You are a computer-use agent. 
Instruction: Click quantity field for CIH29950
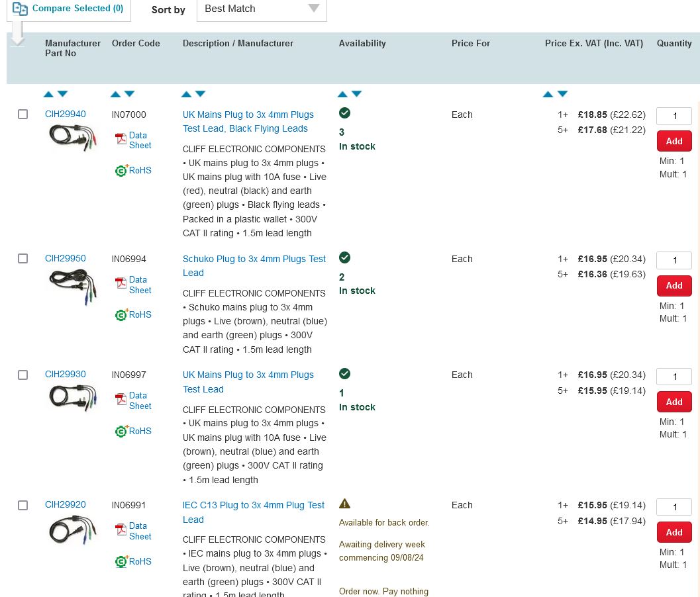(x=674, y=260)
